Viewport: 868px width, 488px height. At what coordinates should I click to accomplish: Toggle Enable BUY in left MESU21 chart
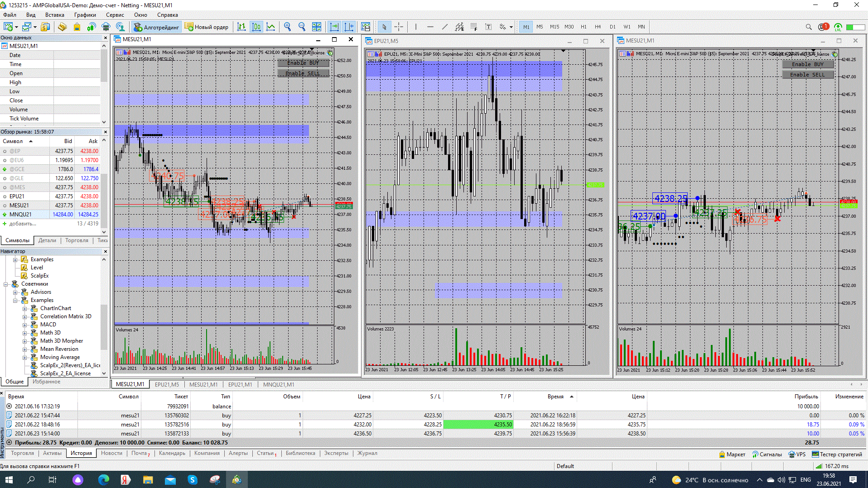pos(303,63)
